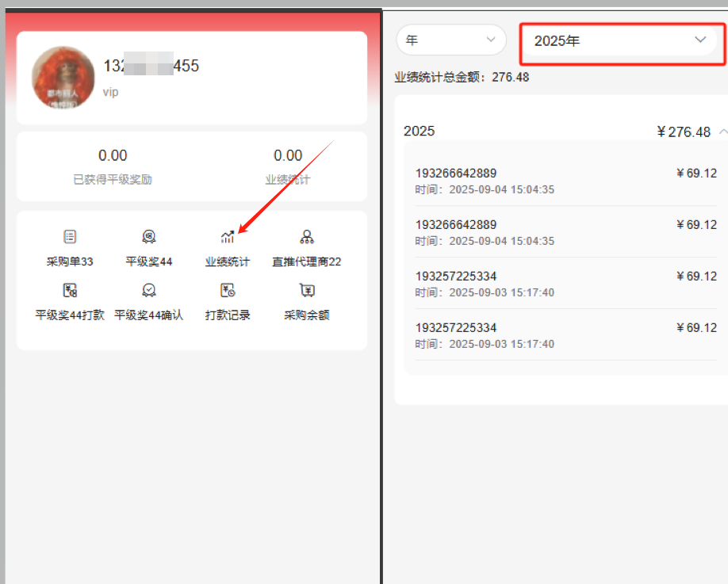Open the 直推代理商22 hierarchy icon

[307, 237]
